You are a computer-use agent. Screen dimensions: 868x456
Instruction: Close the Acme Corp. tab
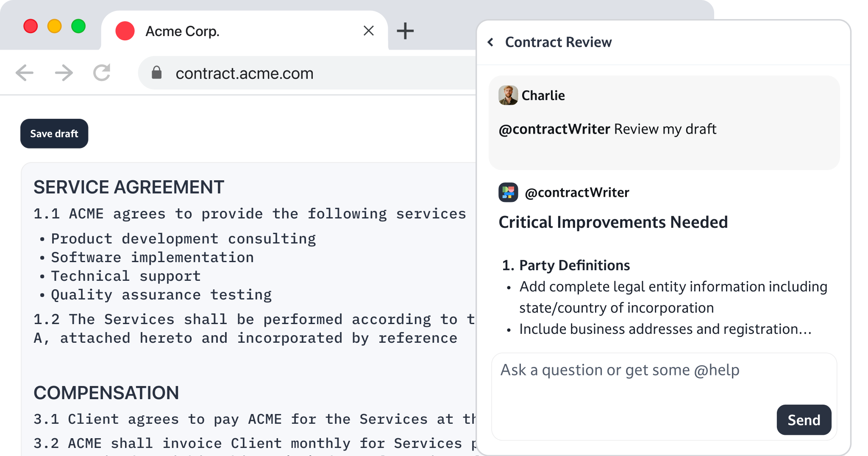[368, 31]
